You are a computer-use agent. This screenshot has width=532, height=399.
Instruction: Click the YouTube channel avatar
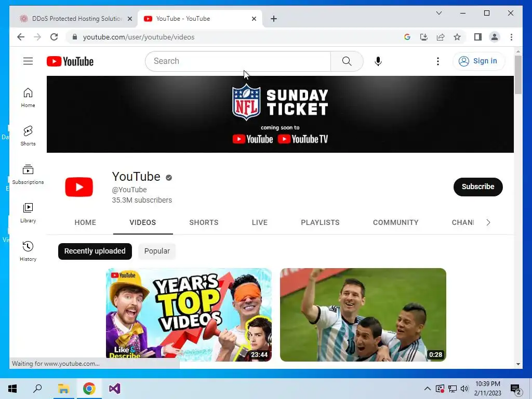point(79,187)
